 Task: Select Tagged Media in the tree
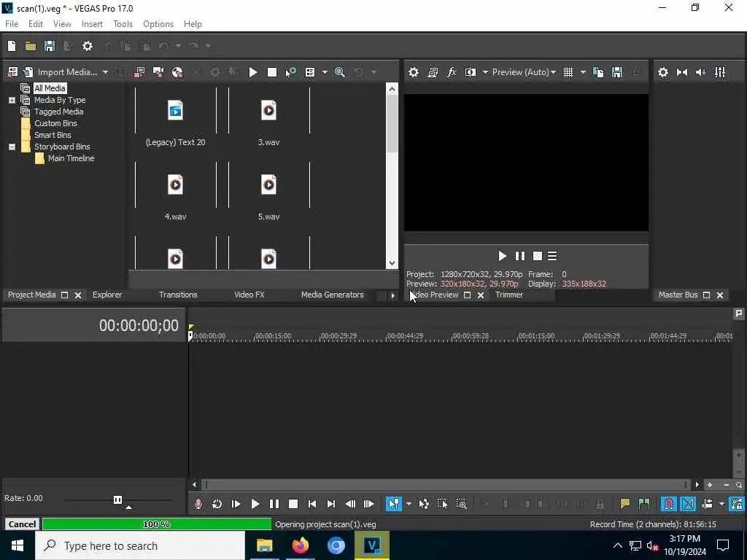coord(58,112)
